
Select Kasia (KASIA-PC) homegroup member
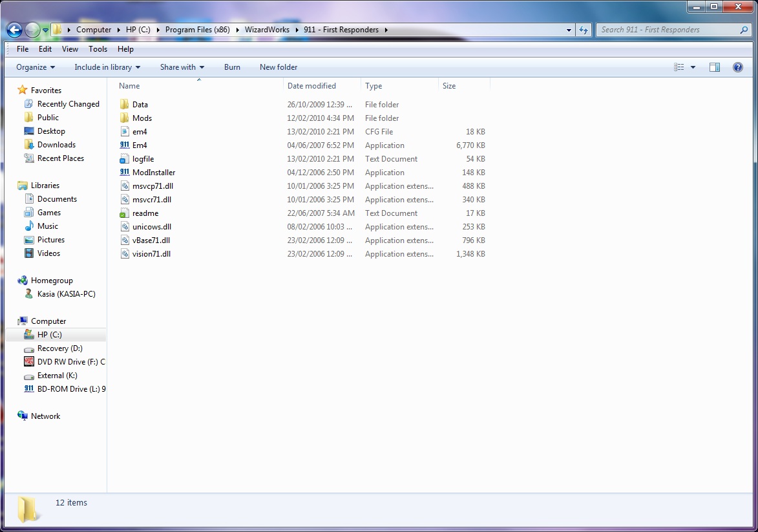(66, 293)
